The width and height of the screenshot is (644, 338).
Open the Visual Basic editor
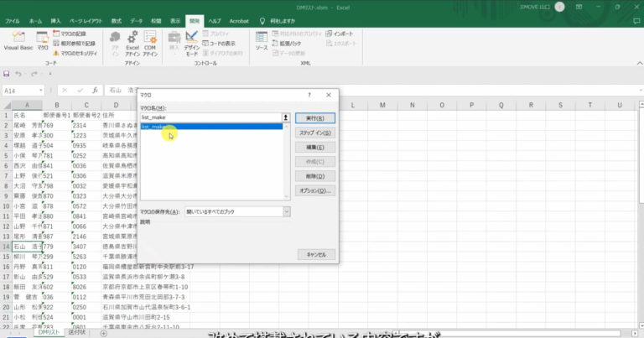[x=18, y=40]
